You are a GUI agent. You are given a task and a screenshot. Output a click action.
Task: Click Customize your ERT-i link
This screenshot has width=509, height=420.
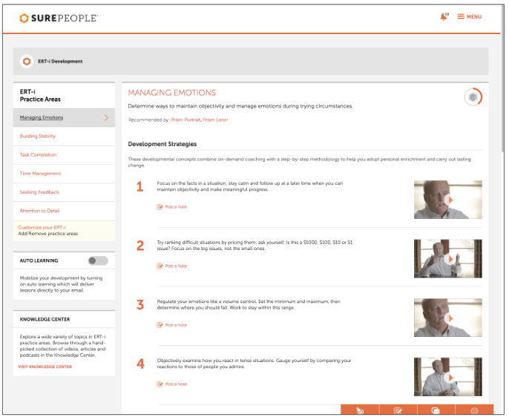pyautogui.click(x=42, y=227)
